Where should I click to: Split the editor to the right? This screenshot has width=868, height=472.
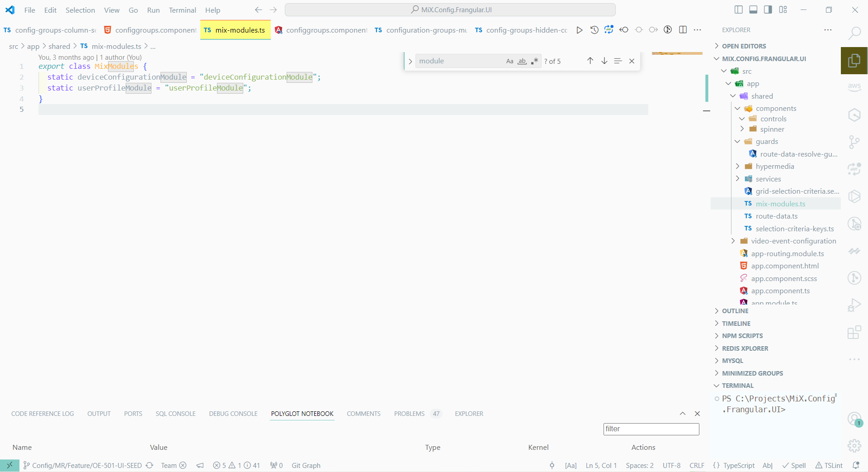[x=683, y=30]
